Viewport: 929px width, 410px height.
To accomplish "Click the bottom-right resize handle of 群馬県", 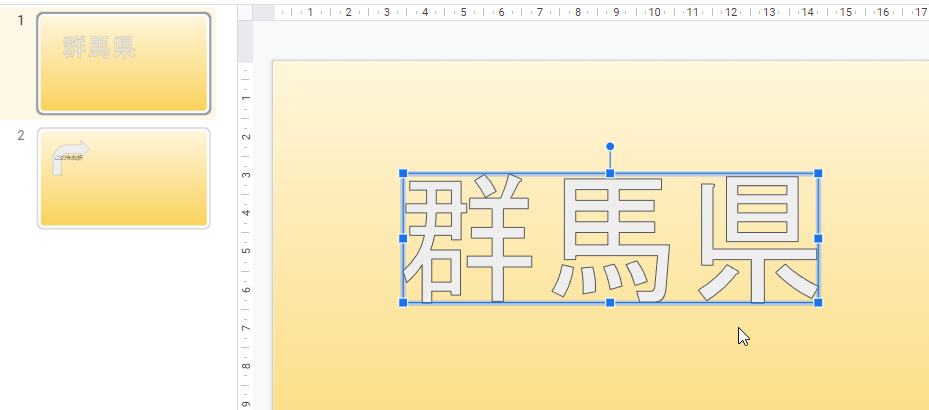I will tap(818, 303).
